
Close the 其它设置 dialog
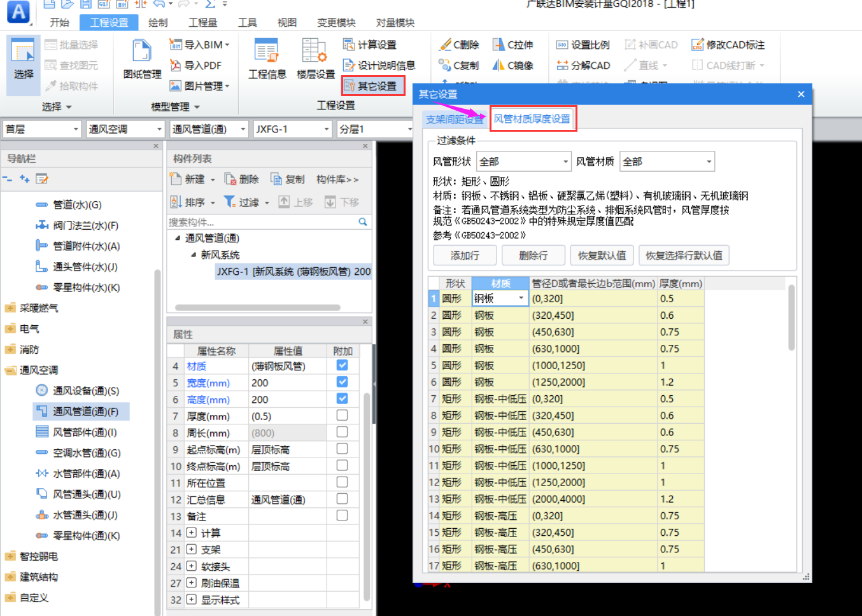click(x=801, y=94)
